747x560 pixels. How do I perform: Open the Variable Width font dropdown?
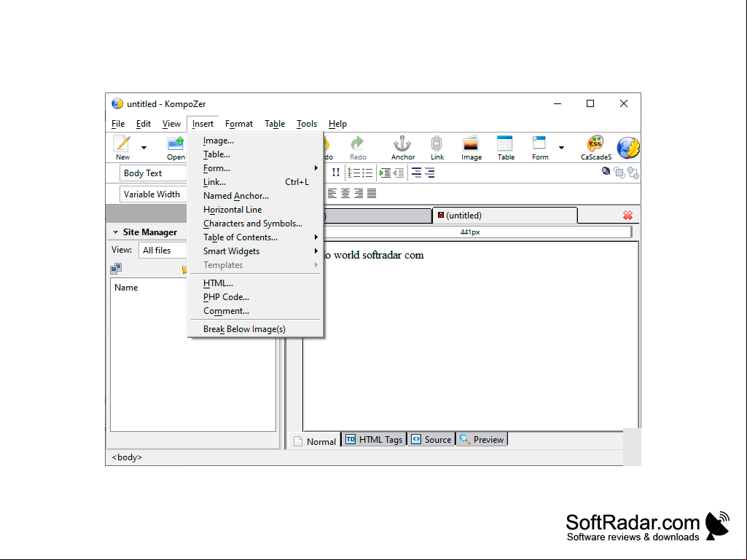point(153,194)
